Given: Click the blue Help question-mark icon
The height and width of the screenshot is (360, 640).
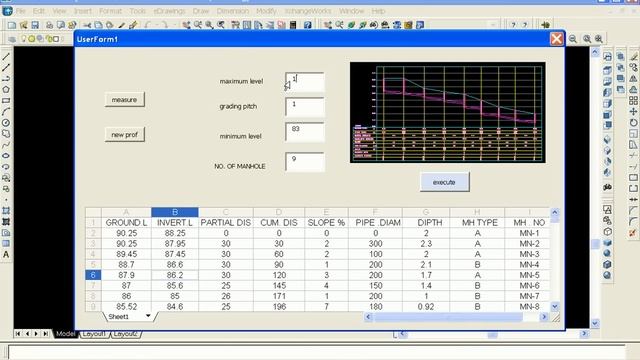Looking at the screenshot, I should point(308,25).
